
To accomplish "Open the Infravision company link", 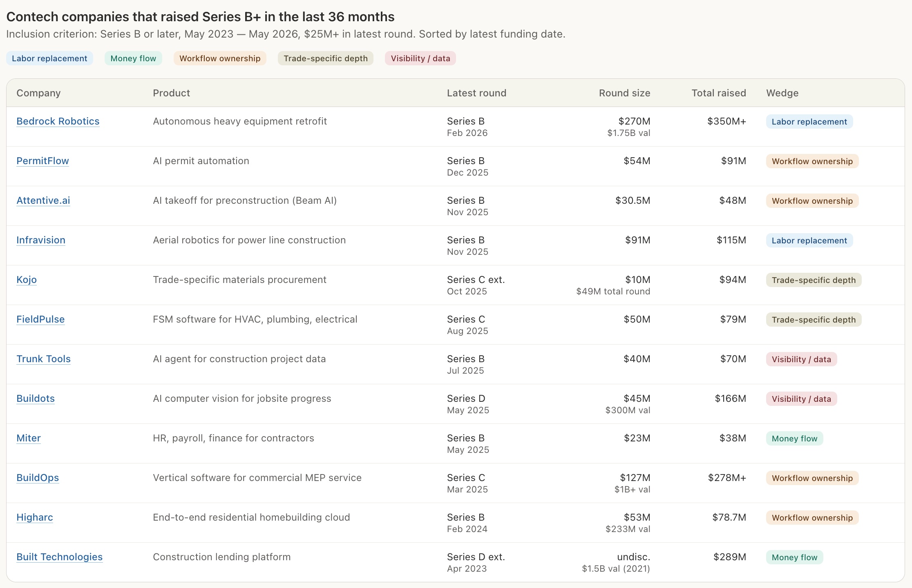I will coord(41,240).
